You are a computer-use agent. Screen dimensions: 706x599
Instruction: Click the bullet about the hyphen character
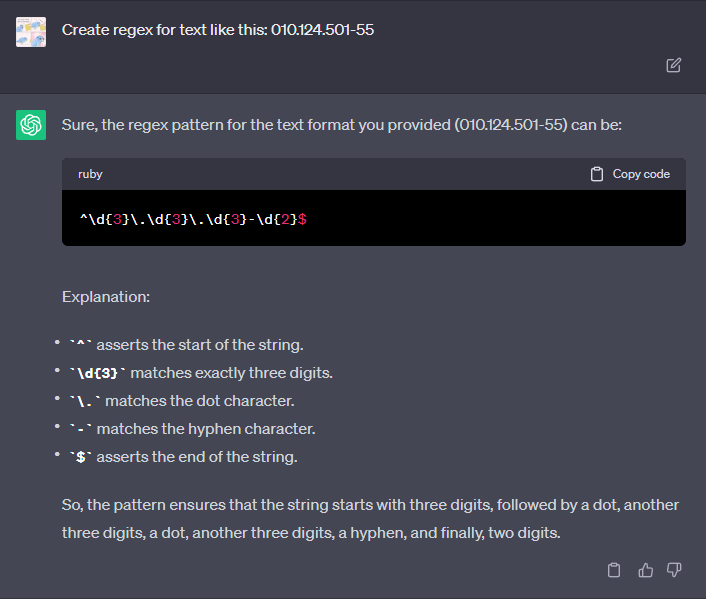192,429
